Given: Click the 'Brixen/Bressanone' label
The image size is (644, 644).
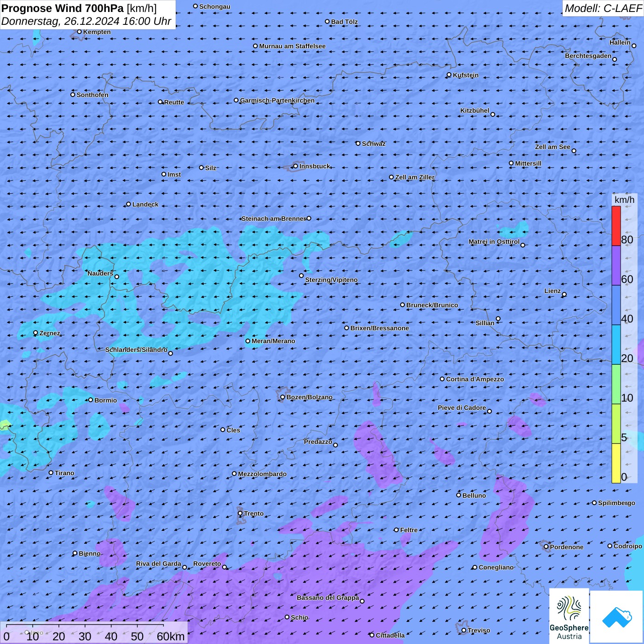Looking at the screenshot, I should [x=379, y=328].
